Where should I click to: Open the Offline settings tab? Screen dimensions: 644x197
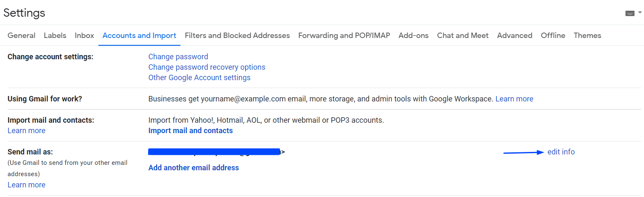pyautogui.click(x=553, y=35)
